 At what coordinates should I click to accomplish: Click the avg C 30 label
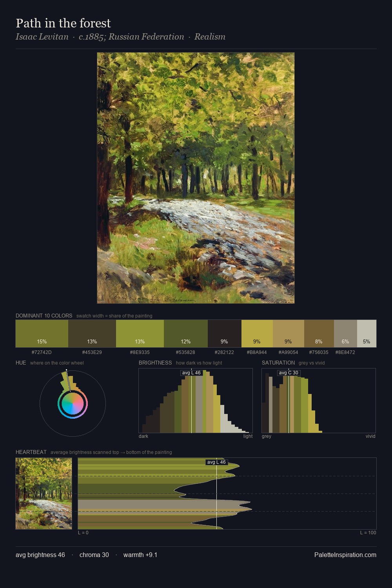point(289,373)
